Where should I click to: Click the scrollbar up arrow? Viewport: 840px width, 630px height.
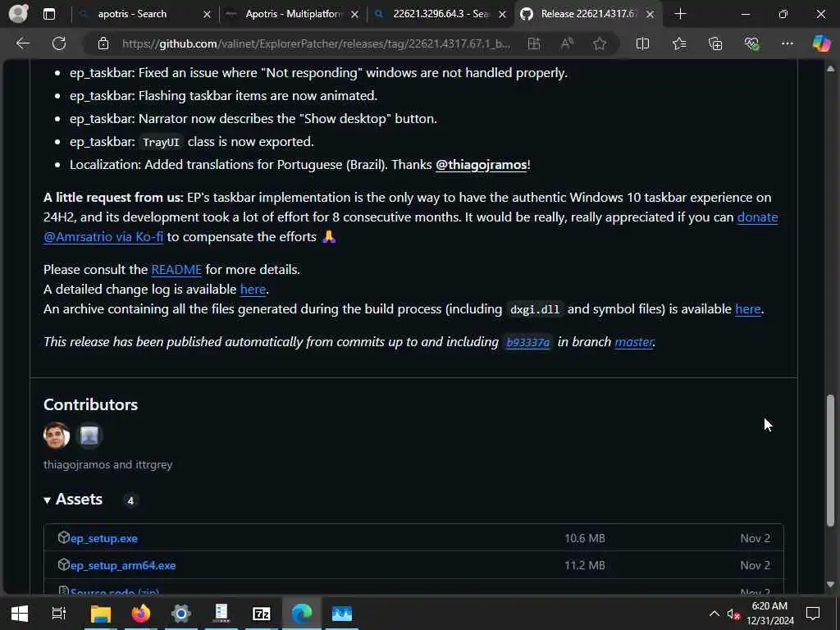(x=830, y=69)
